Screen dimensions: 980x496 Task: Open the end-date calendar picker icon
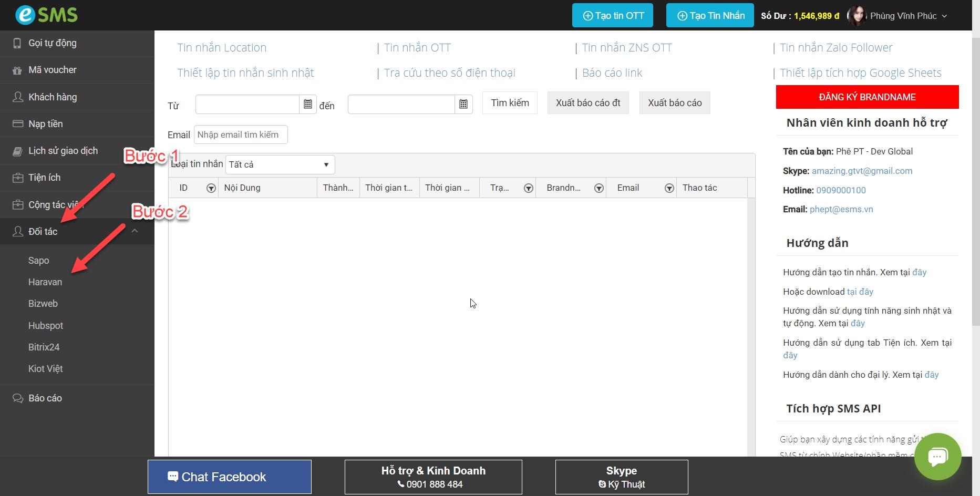[x=463, y=104]
